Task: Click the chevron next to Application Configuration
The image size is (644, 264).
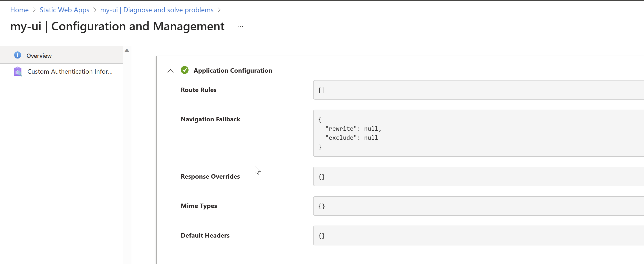Action: [x=170, y=71]
